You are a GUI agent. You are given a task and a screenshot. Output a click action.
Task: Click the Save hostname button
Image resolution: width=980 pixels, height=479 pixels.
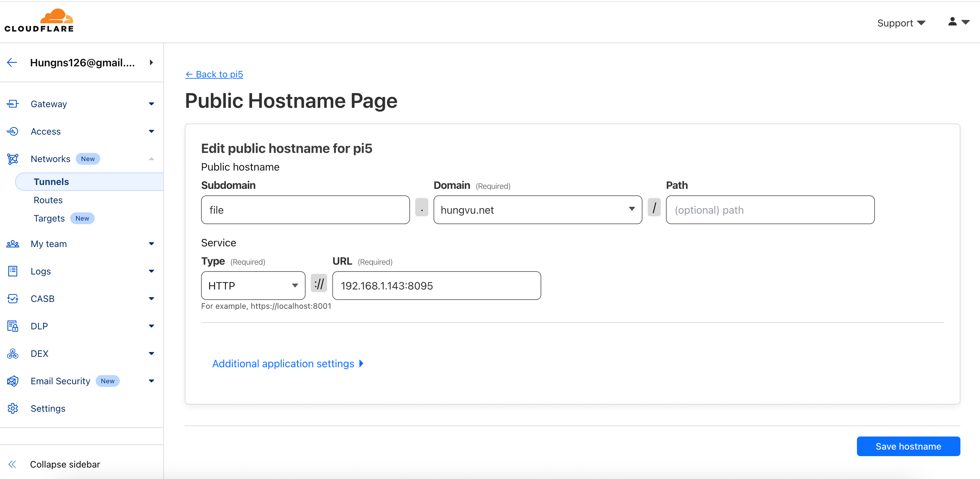pyautogui.click(x=908, y=446)
